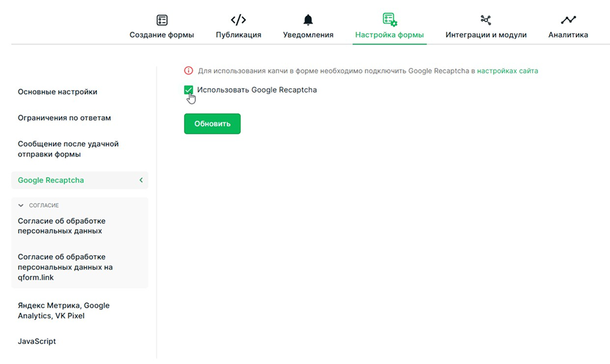610x364 pixels.
Task: Uncheck the Использовать Google Recaptcha checkbox
Action: [x=189, y=90]
